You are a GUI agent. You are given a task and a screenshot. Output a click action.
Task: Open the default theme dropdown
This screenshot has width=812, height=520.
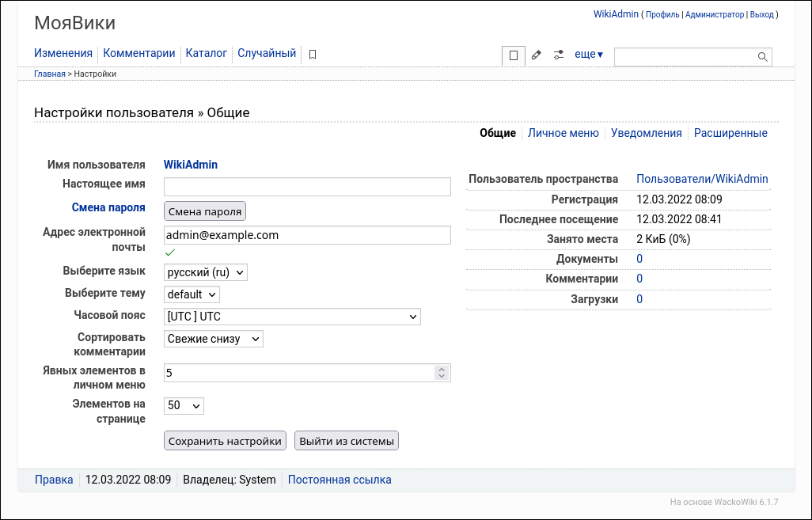click(x=192, y=294)
